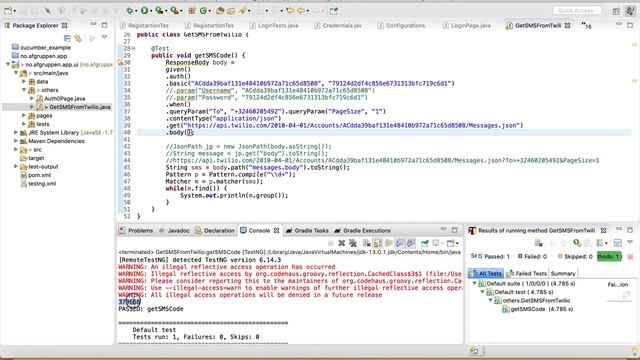Switch to the Problems tab
The height and width of the screenshot is (360, 640).
click(136, 231)
